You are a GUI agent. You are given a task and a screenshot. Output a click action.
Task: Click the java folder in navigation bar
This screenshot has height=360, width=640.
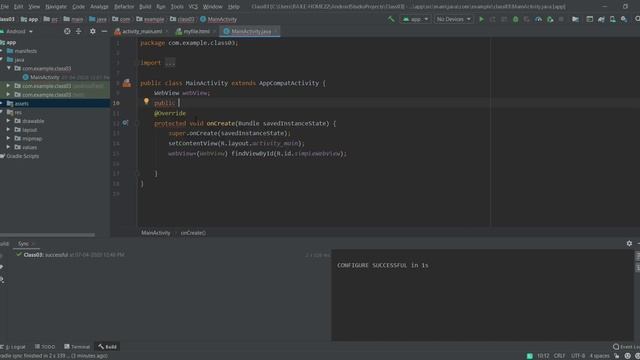tap(98, 19)
